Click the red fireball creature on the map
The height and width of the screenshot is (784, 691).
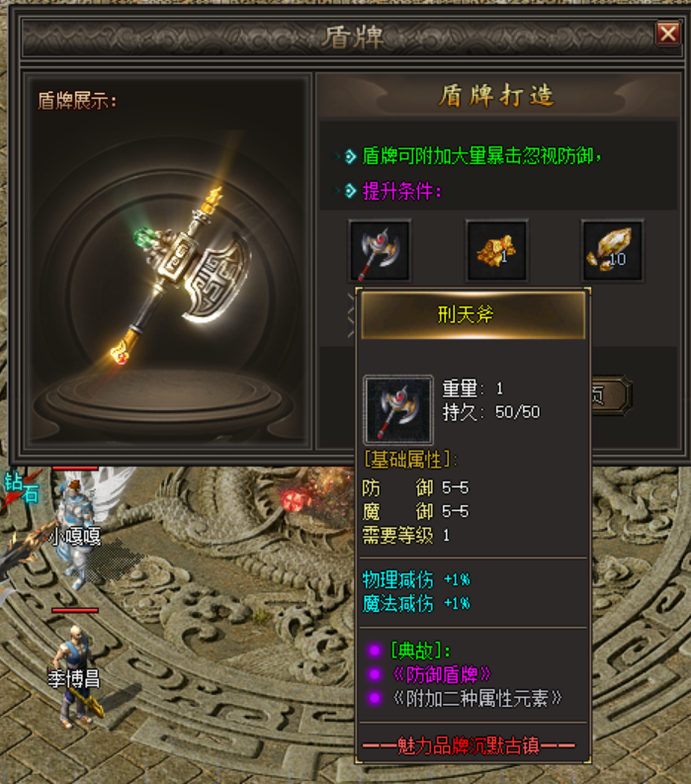294,499
